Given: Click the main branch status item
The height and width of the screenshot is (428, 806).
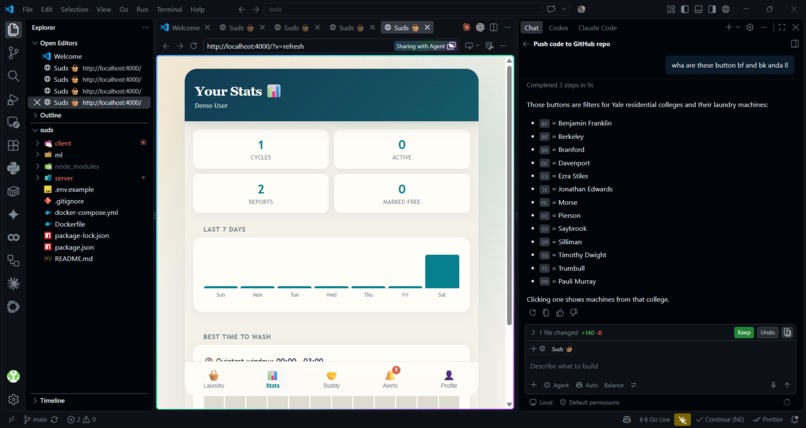Looking at the screenshot, I should [35, 419].
